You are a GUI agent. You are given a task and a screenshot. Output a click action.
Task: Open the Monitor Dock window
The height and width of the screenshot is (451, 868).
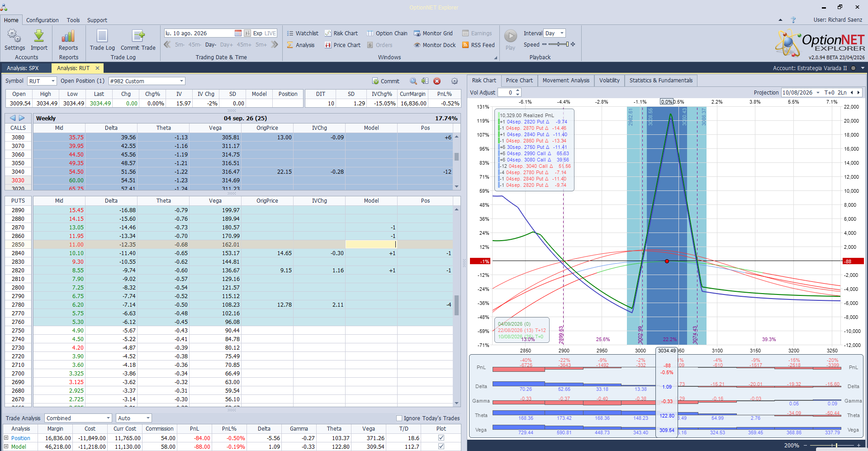435,45
